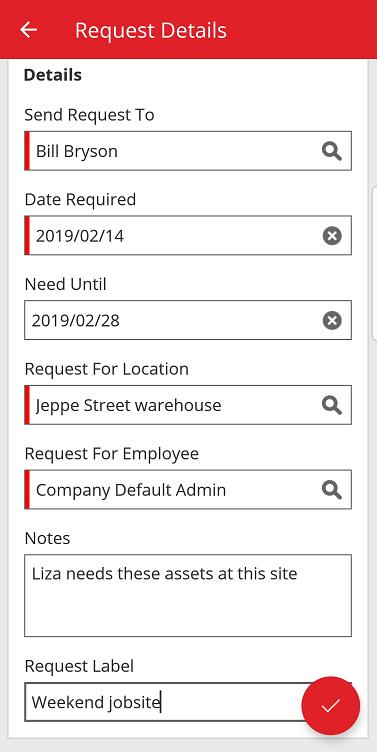This screenshot has width=377, height=752.
Task: Open the Jeppe Street warehouse location selector
Action: click(188, 405)
